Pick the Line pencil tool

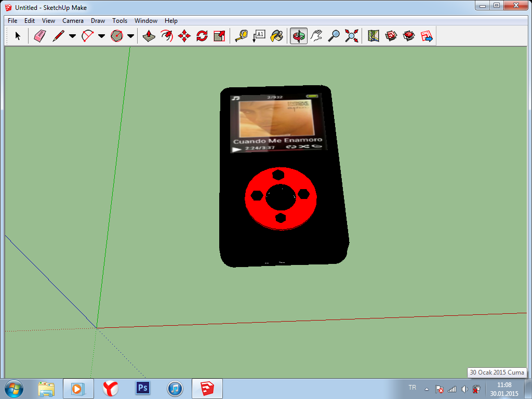coord(58,36)
